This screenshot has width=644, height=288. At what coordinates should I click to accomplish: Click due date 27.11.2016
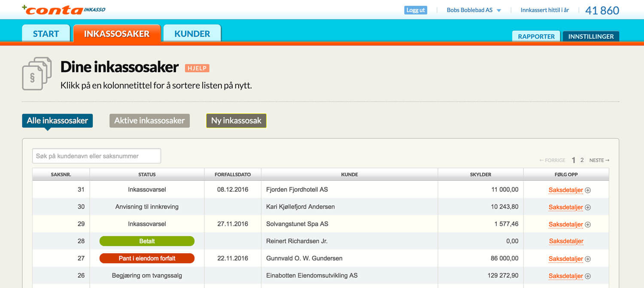pos(233,224)
